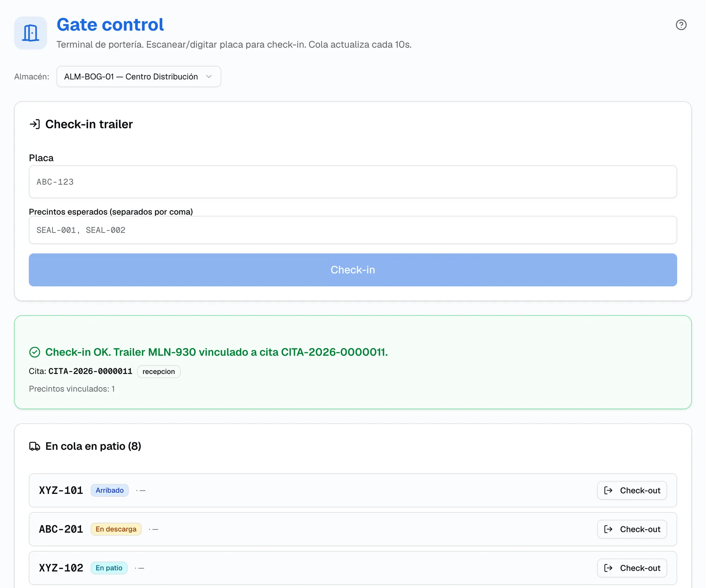Click the dropdown chevron next to Centro Distribución
706x588 pixels.
click(209, 77)
